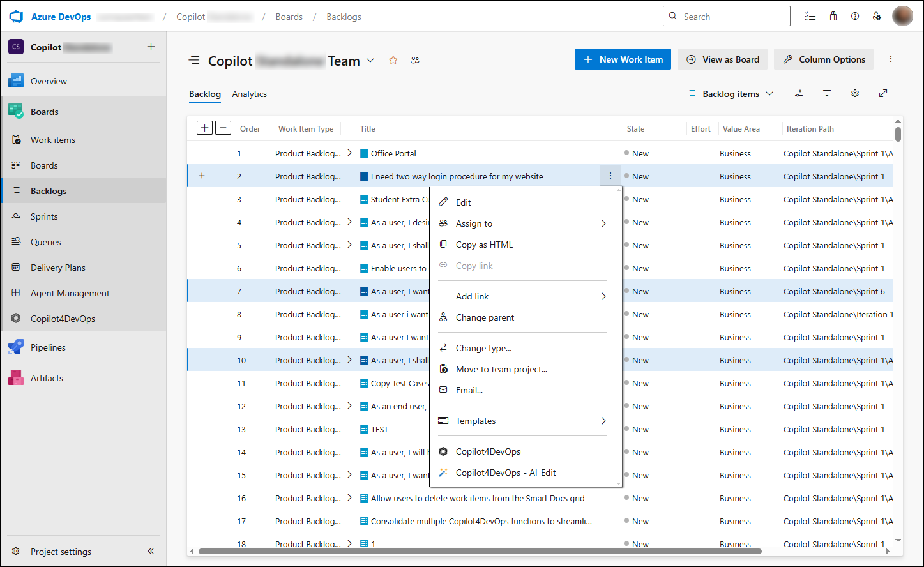Open the Backlog items level dropdown

pyautogui.click(x=731, y=94)
